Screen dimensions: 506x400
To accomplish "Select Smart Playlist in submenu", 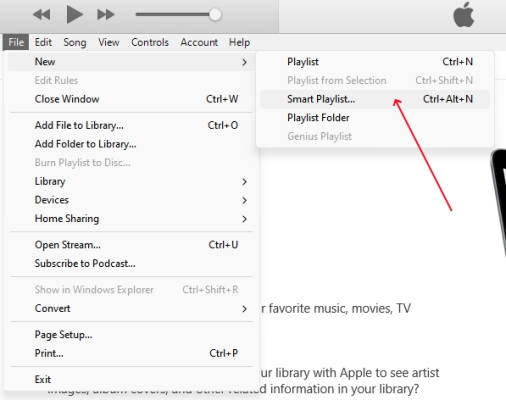I will 375,99.
